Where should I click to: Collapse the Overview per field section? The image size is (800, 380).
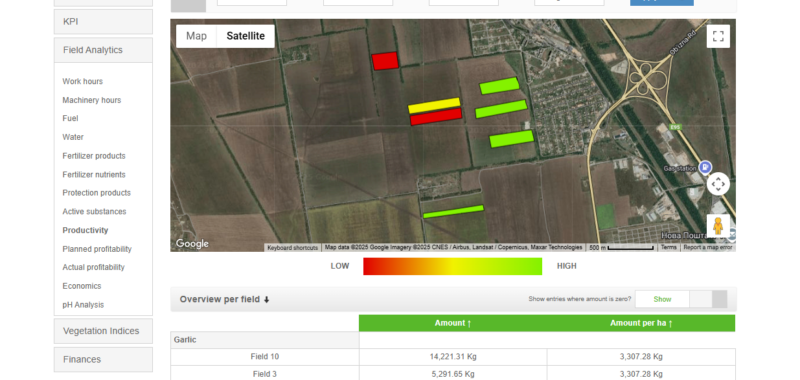coord(224,299)
